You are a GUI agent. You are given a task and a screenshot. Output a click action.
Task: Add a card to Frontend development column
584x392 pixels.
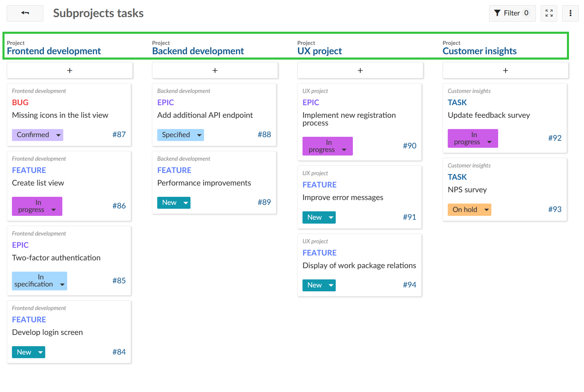point(69,70)
